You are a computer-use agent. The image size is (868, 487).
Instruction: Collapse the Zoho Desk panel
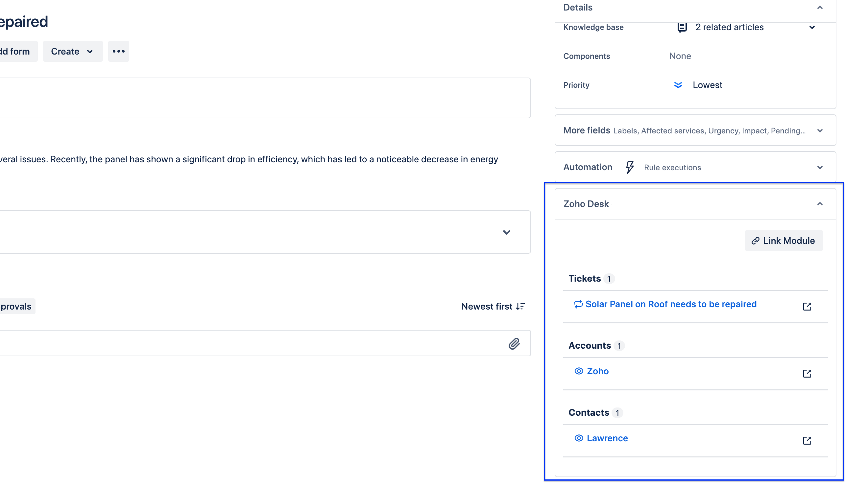click(x=820, y=204)
